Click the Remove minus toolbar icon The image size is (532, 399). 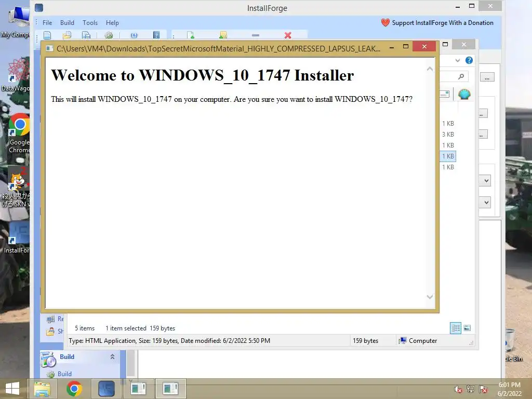coord(256,35)
